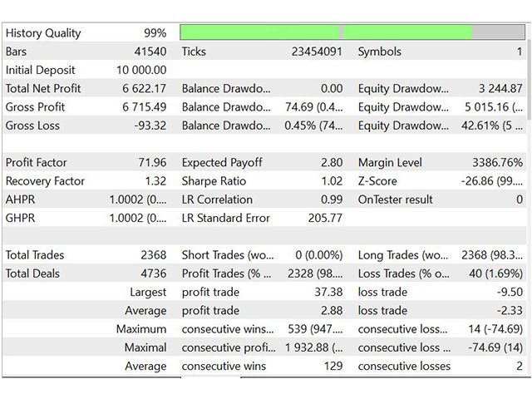Click the Recovery Factor label
Viewport: 532px width, 399px height.
42,181
